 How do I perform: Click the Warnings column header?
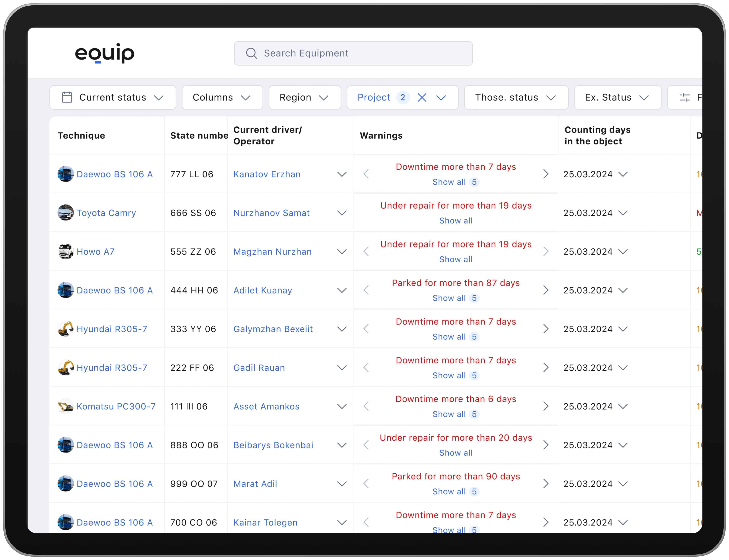pos(381,135)
